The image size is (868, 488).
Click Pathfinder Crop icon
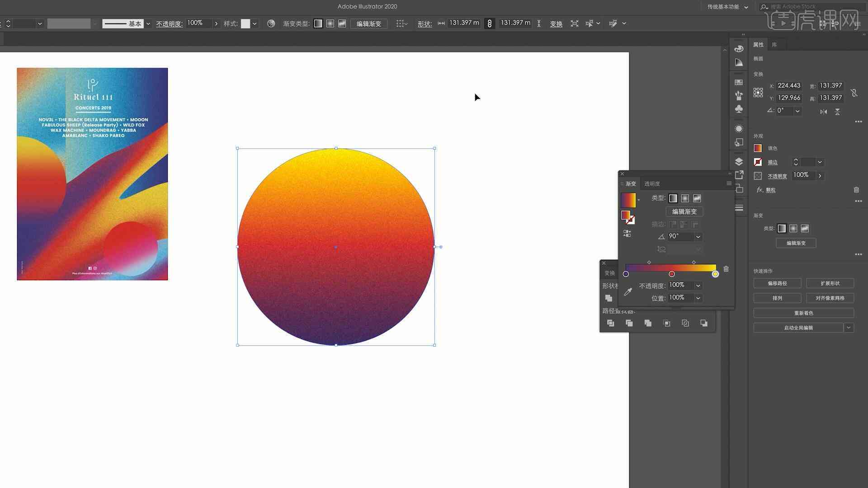click(x=666, y=323)
